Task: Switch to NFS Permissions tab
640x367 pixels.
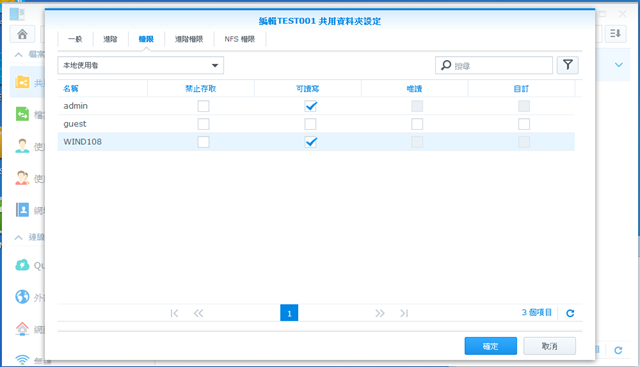Action: tap(240, 39)
